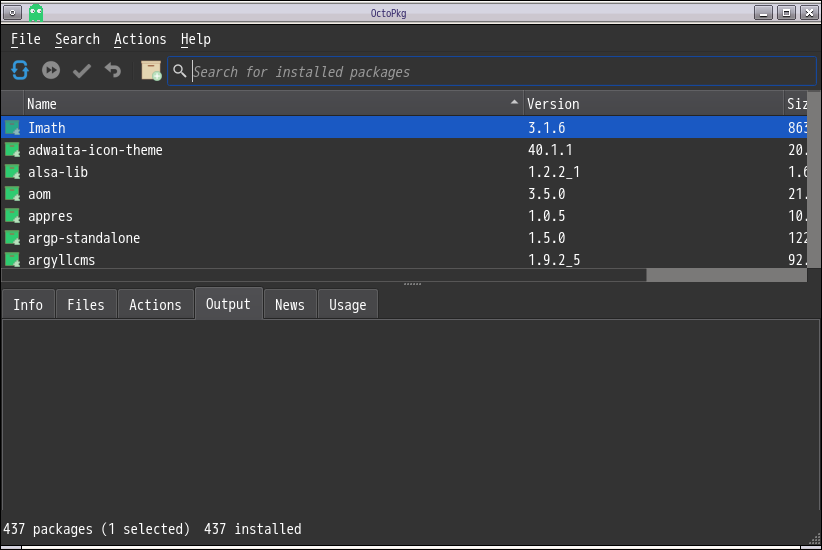Switch to the Usage tab
Image resolution: width=822 pixels, height=550 pixels.
[348, 305]
